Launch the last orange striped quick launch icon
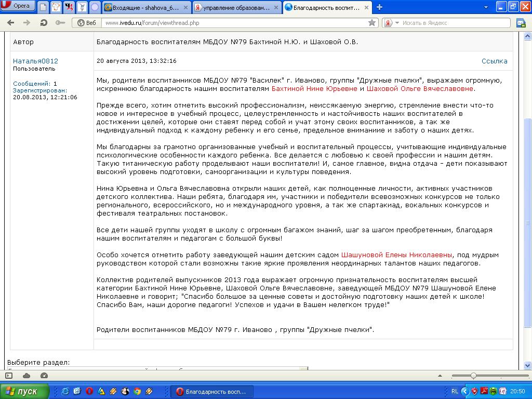This screenshot has height=399, width=532. click(149, 391)
